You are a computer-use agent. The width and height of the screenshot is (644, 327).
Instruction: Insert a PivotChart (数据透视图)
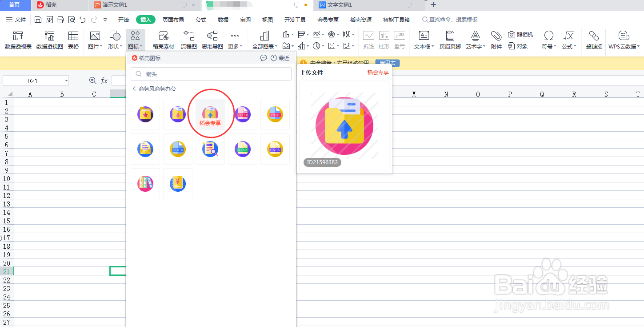(x=50, y=40)
